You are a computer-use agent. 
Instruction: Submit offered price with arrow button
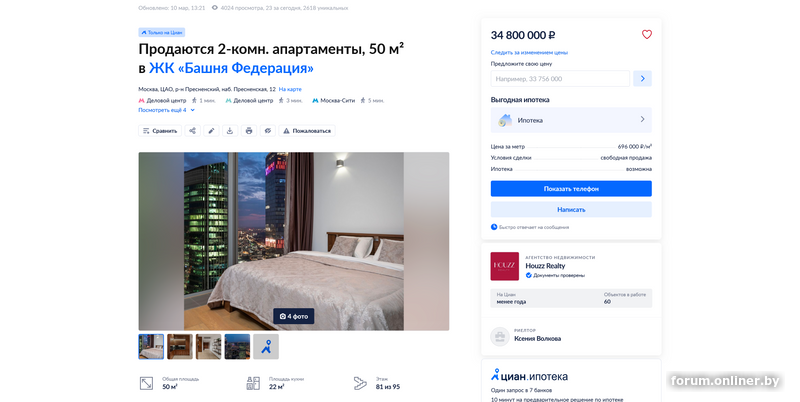point(642,79)
